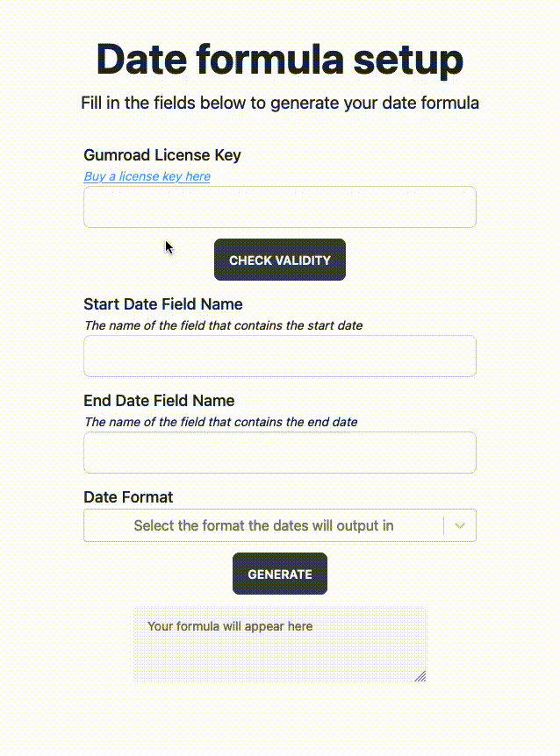Open the 'Buy a license key here' link
The width and height of the screenshot is (560, 756).
point(147,176)
